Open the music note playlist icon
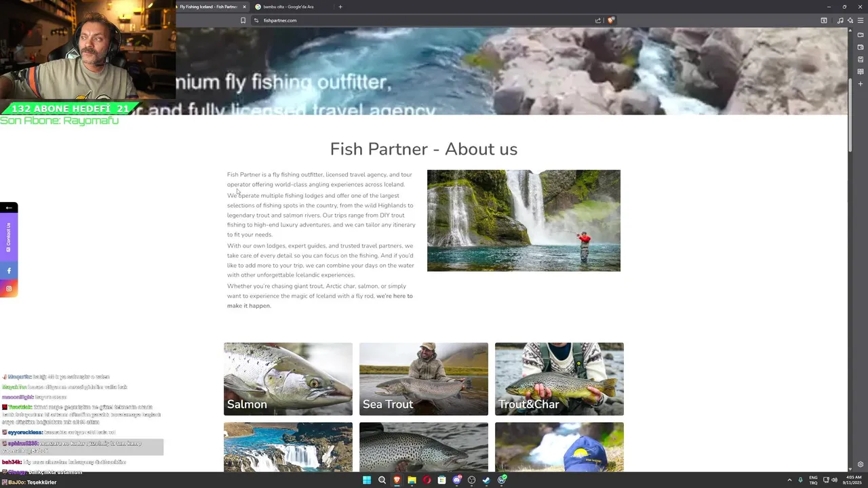Image resolution: width=868 pixels, height=488 pixels. coord(840,20)
